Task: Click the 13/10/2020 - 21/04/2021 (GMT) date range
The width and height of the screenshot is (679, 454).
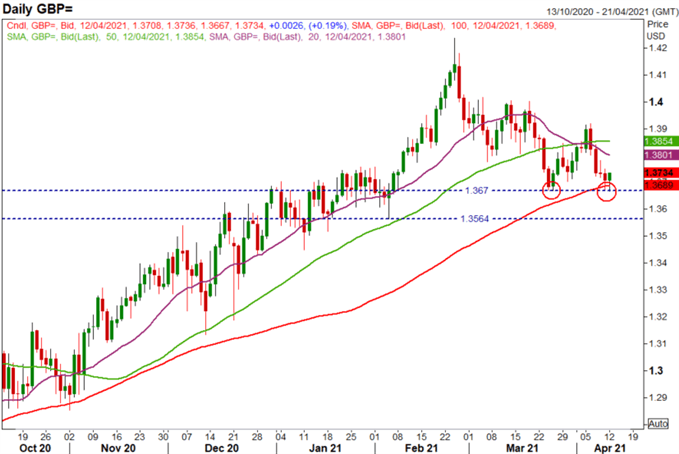Action: click(x=611, y=12)
